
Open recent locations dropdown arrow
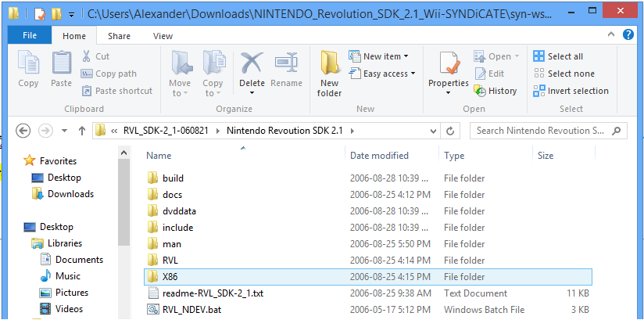tap(65, 131)
